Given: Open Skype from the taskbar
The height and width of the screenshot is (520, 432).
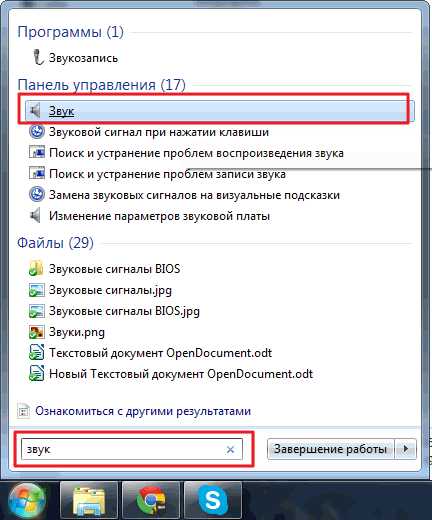Looking at the screenshot, I should pyautogui.click(x=213, y=501).
